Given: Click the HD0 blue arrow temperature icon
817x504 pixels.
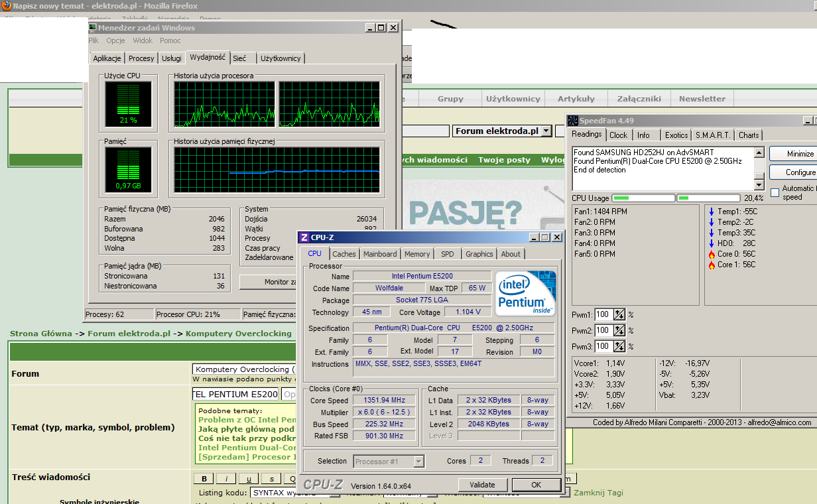Looking at the screenshot, I should tap(712, 243).
